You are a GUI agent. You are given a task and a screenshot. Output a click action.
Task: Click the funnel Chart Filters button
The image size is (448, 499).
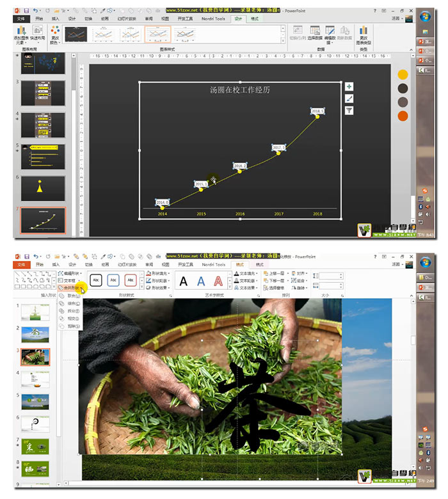click(349, 111)
